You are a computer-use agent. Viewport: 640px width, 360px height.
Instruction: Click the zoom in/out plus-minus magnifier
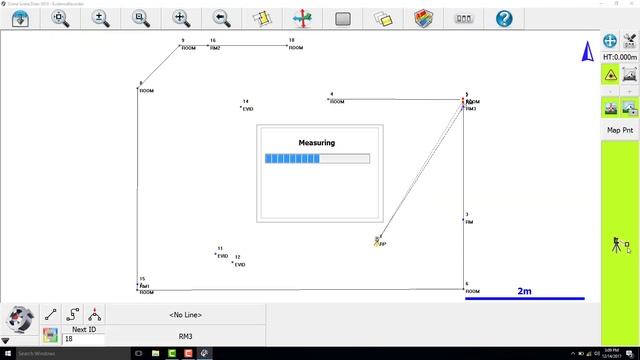100,19
